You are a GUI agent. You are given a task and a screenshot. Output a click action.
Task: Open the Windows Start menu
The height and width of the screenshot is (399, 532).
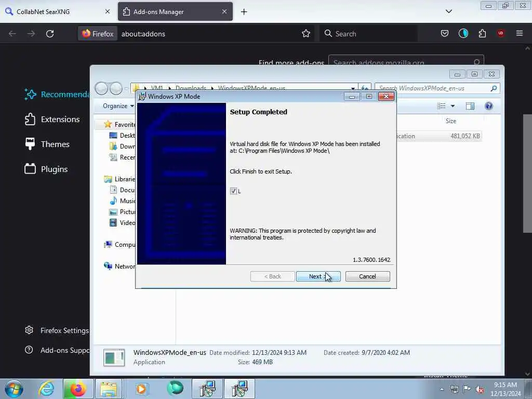click(x=14, y=389)
